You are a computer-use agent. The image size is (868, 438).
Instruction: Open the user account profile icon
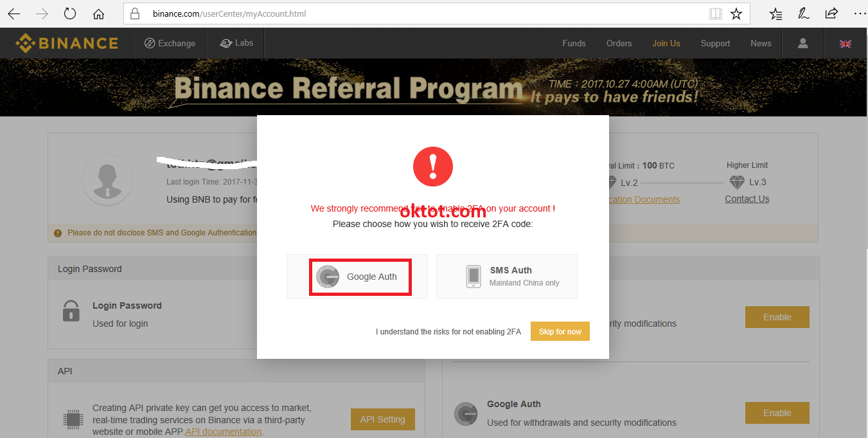(802, 43)
